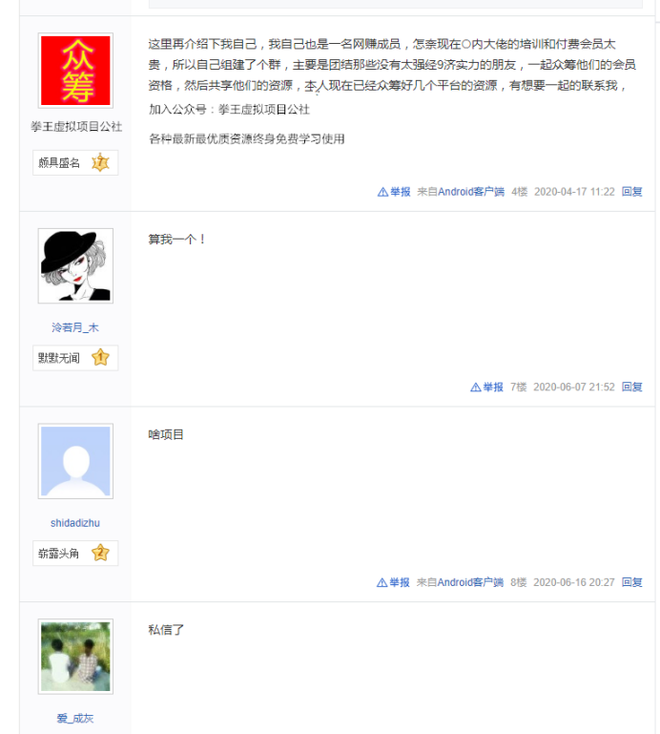660x734 pixels.
Task: Click the report triangle icon on 8楼 post
Action: 381,582
